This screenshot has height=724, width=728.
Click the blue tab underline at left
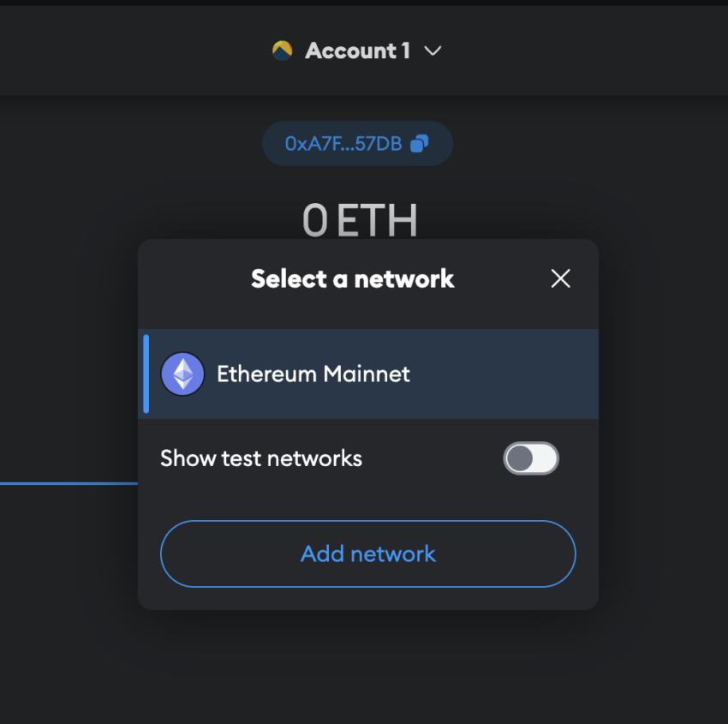tap(69, 483)
